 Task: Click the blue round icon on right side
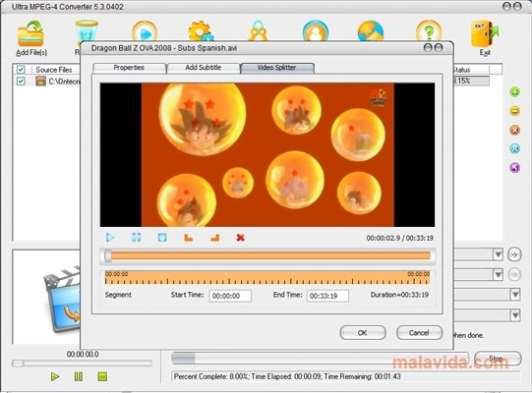pos(514,148)
